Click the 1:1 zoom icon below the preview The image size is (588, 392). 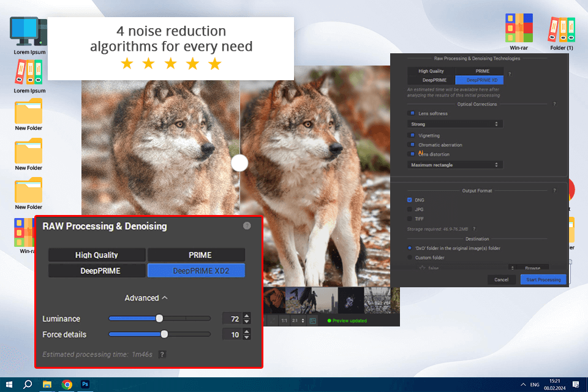(x=284, y=320)
